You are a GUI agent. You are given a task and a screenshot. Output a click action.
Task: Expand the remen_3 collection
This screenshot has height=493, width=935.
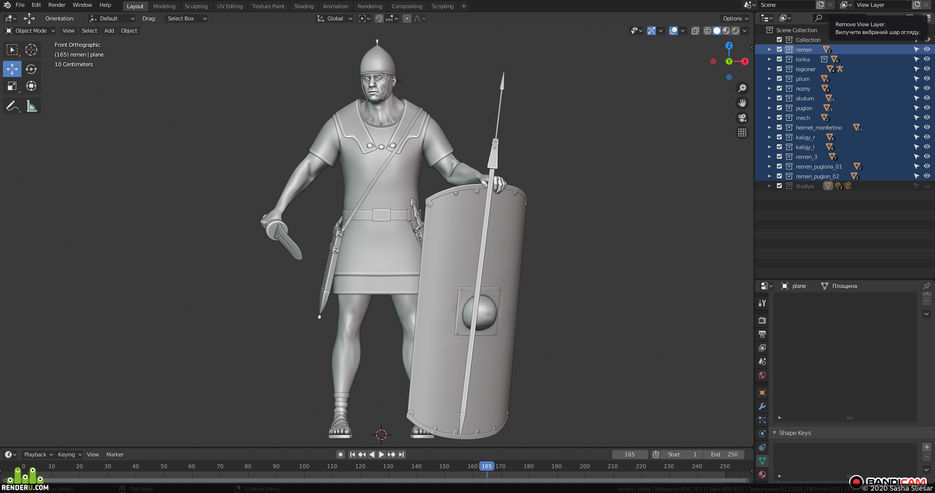pyautogui.click(x=769, y=157)
